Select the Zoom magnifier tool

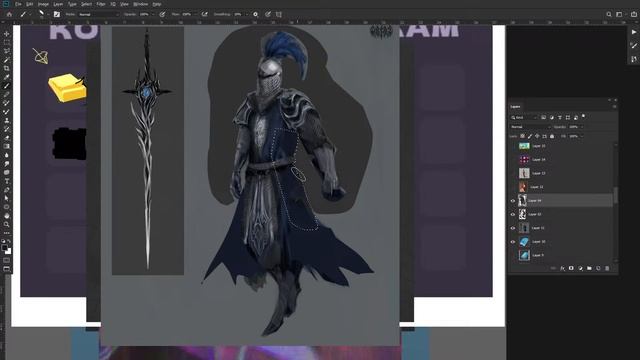(x=7, y=224)
